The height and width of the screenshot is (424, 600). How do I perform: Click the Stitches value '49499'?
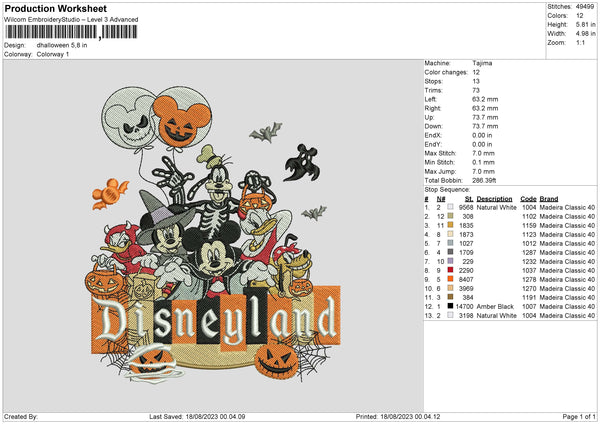click(585, 7)
